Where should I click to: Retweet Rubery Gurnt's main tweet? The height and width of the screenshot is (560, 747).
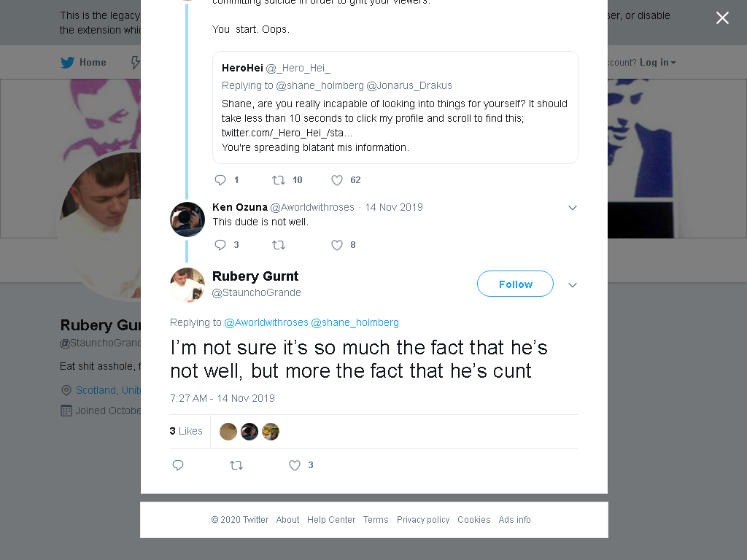[x=236, y=465]
